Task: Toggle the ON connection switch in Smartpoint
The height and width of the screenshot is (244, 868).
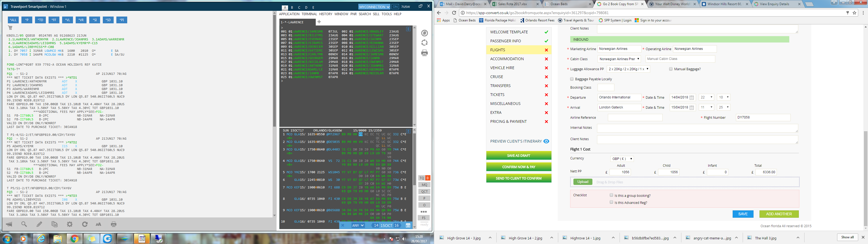Action: tap(395, 7)
